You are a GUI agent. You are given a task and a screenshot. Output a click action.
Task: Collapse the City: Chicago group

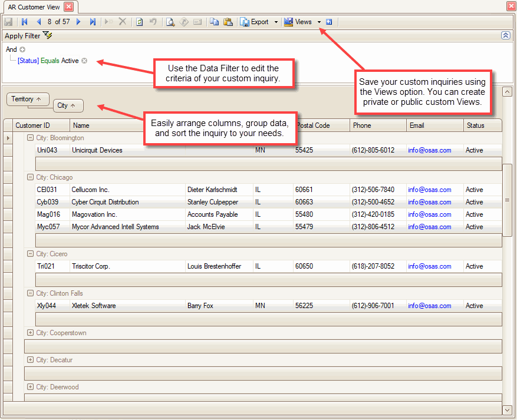click(x=30, y=177)
